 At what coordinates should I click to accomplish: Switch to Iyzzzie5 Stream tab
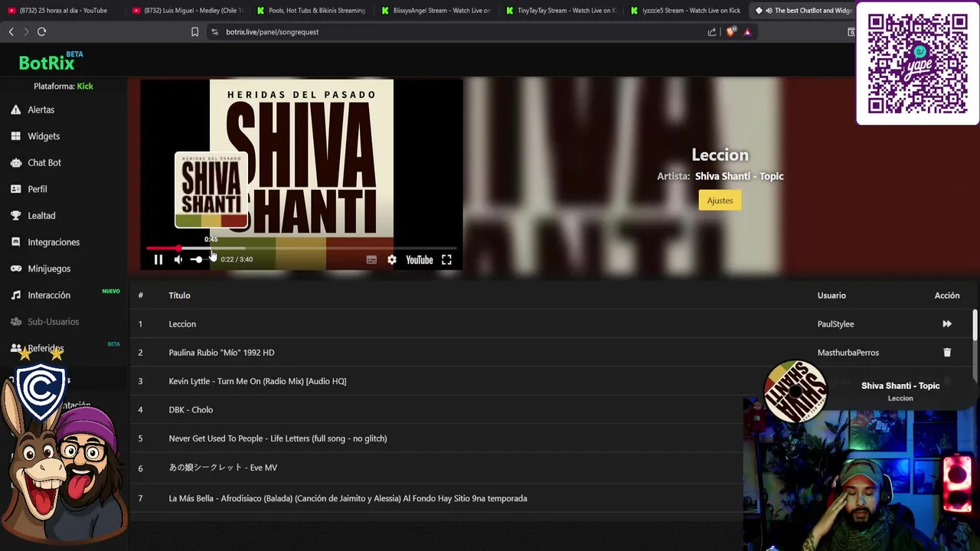point(685,11)
